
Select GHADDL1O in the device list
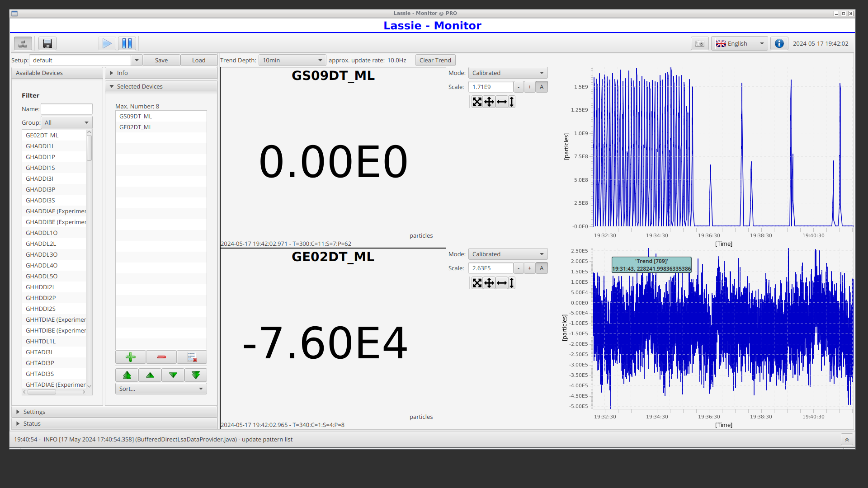pos(54,233)
